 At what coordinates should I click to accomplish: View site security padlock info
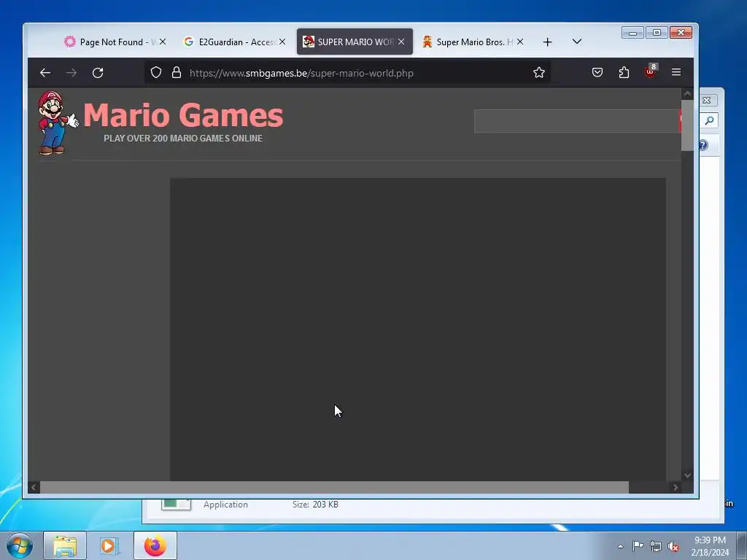click(x=177, y=72)
